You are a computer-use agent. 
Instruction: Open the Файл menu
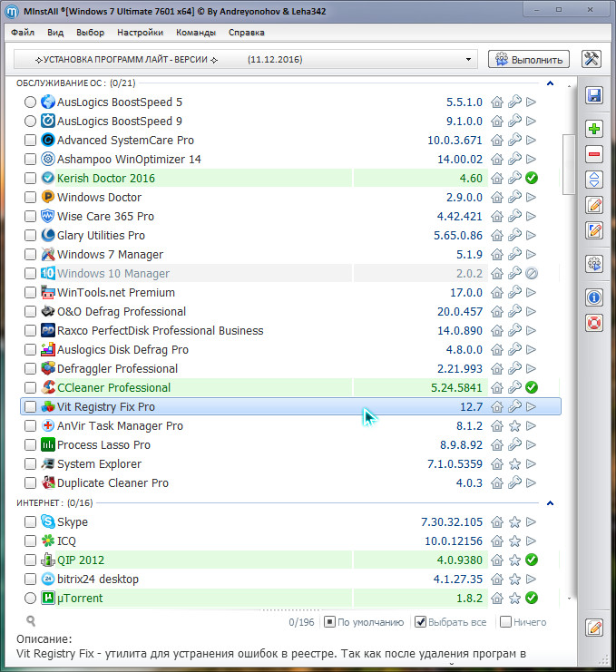pos(23,33)
